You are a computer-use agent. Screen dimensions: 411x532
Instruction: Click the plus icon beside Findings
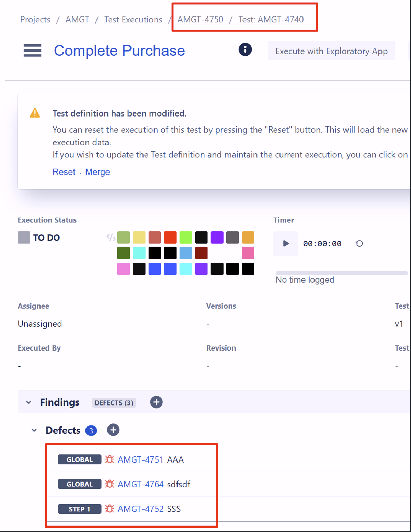coord(156,402)
